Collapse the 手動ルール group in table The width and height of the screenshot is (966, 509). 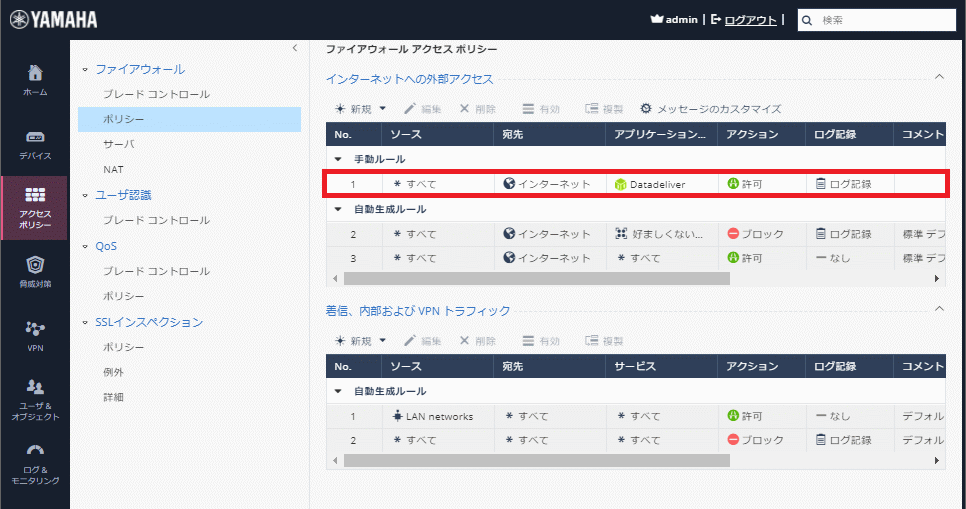tap(338, 159)
